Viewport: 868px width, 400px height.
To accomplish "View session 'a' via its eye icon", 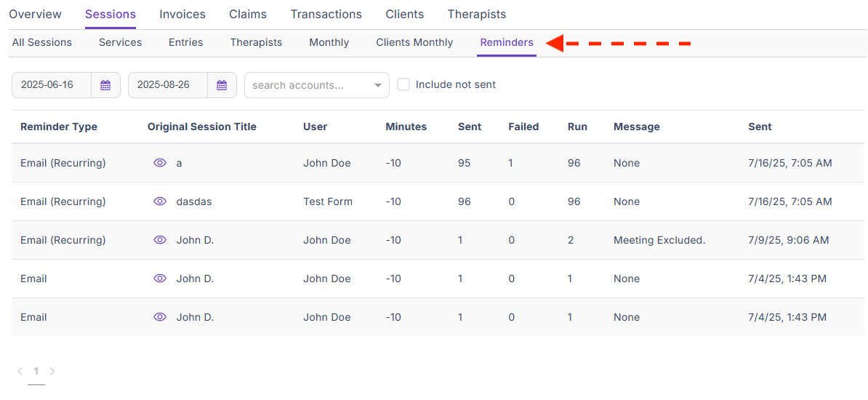I will pos(160,163).
